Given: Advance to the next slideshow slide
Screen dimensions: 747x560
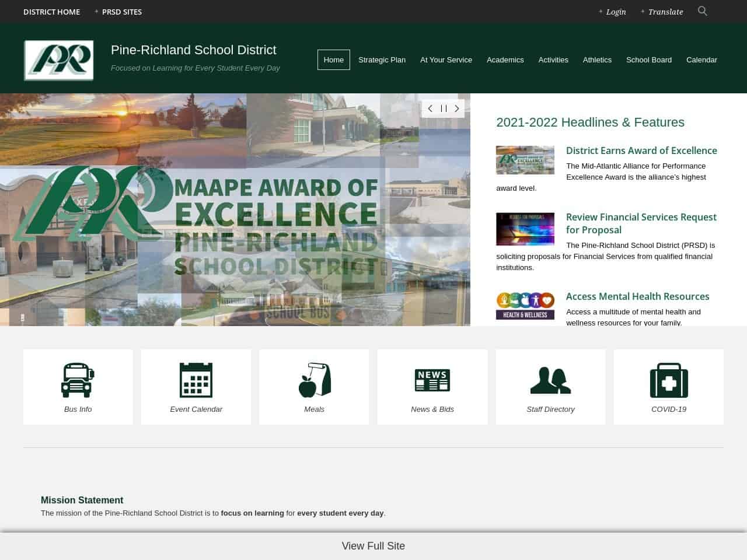Looking at the screenshot, I should pyautogui.click(x=457, y=108).
